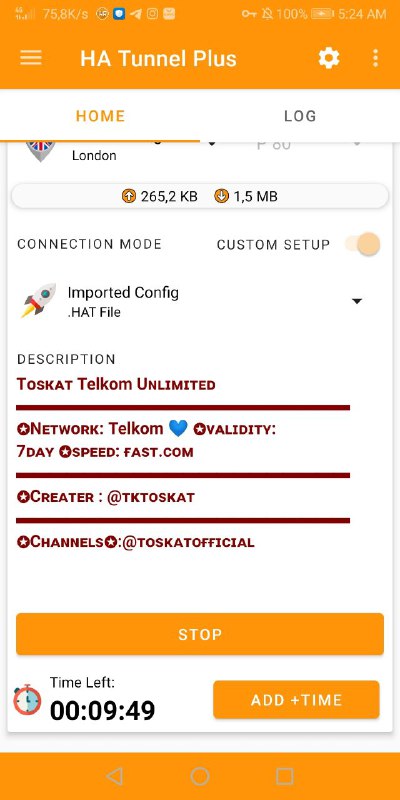400x800 pixels.
Task: Open the hamburger navigation menu
Action: 31,58
